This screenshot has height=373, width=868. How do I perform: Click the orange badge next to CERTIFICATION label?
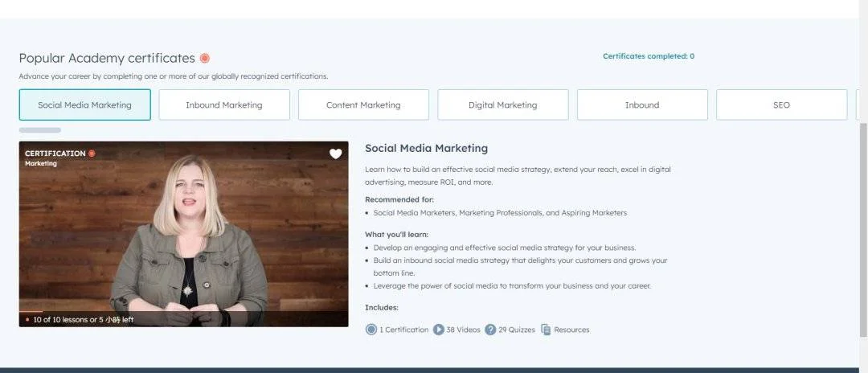coord(92,154)
